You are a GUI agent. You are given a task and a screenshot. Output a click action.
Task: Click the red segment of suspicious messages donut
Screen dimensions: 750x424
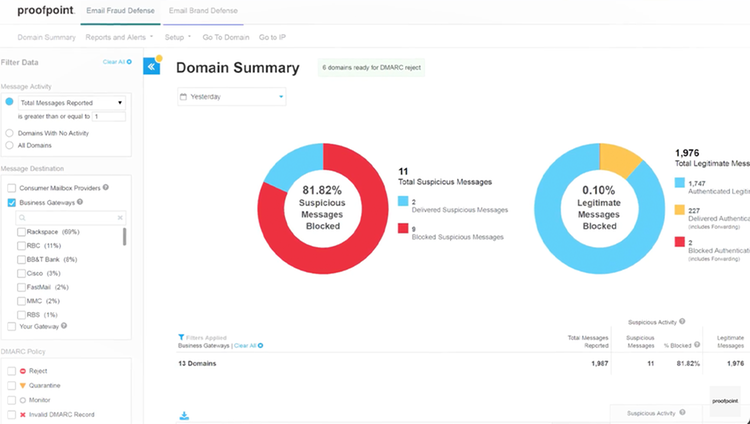point(359,244)
